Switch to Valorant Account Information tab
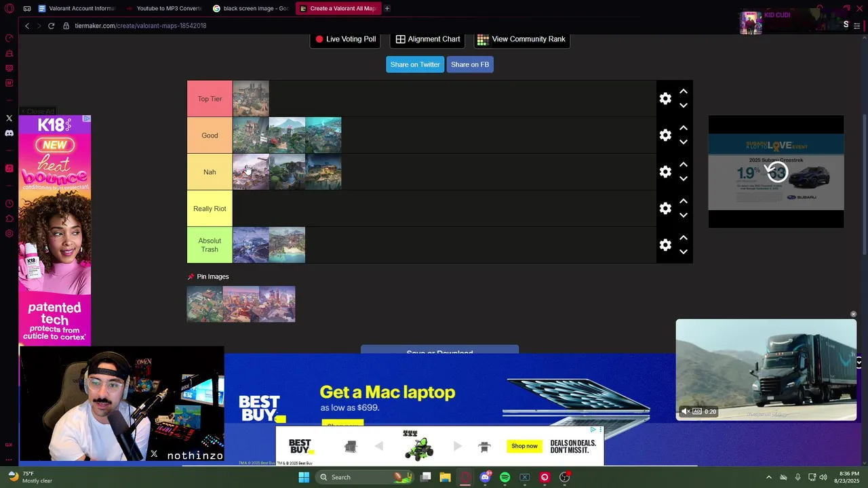The width and height of the screenshot is (868, 488). coord(77,8)
